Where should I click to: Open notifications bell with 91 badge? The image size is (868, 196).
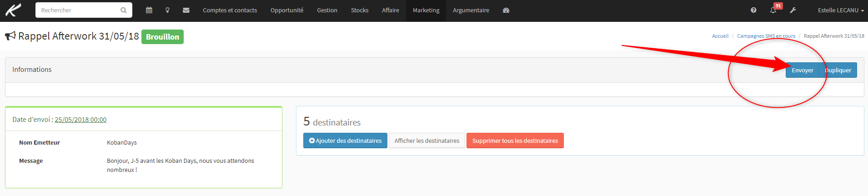(x=774, y=9)
